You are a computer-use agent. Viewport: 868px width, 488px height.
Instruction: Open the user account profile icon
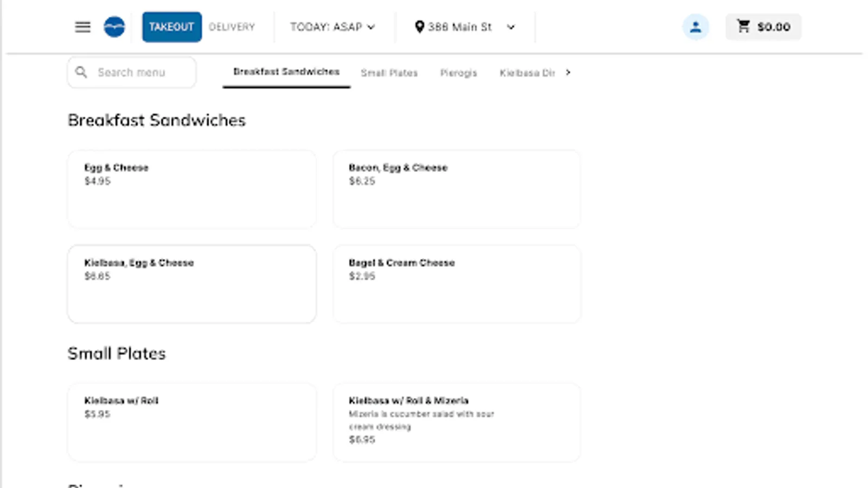point(695,27)
